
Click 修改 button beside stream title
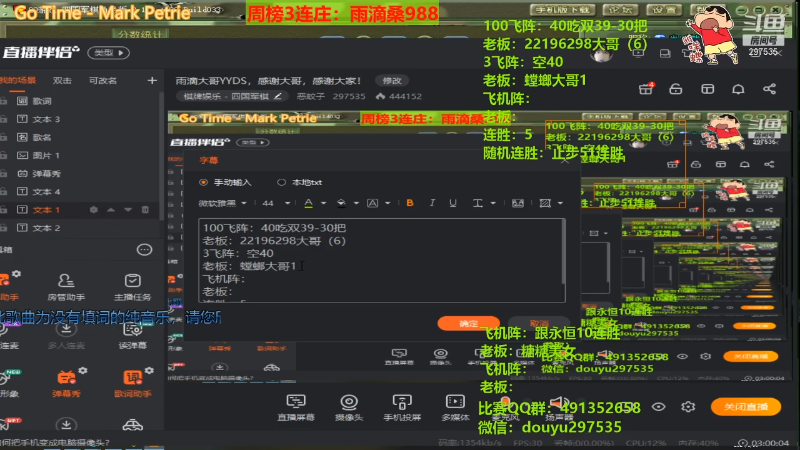click(392, 81)
